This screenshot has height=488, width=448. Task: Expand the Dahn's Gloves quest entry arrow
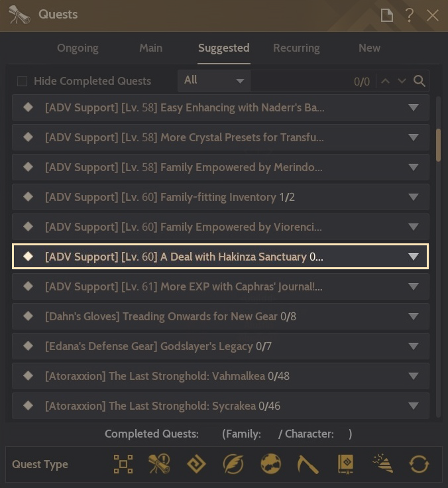pos(414,316)
